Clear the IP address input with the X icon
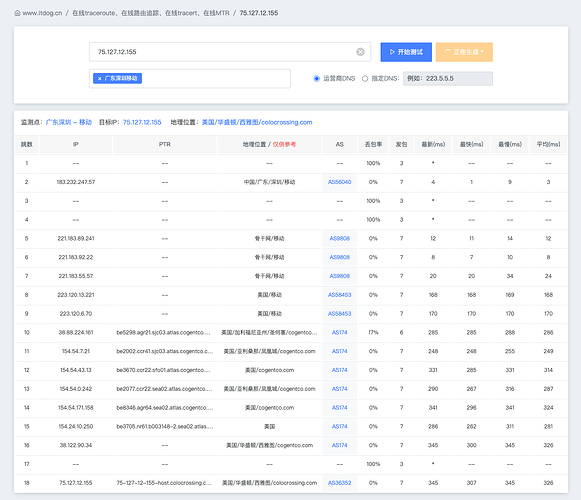 [x=360, y=52]
